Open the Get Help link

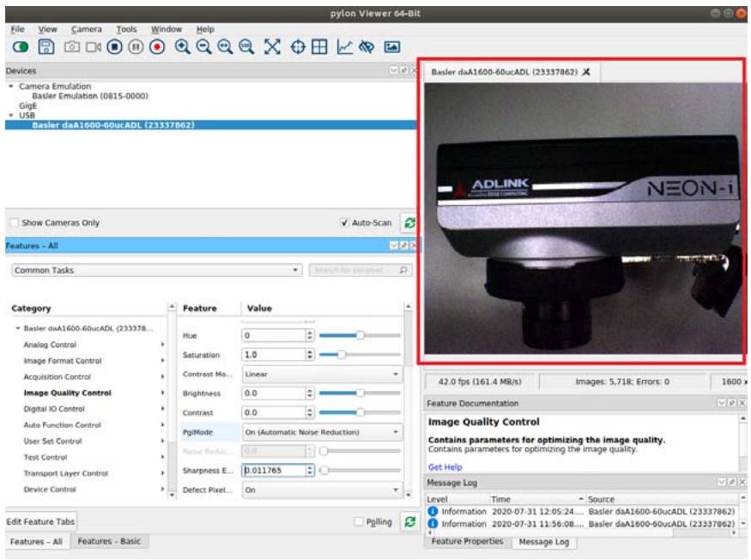[445, 467]
